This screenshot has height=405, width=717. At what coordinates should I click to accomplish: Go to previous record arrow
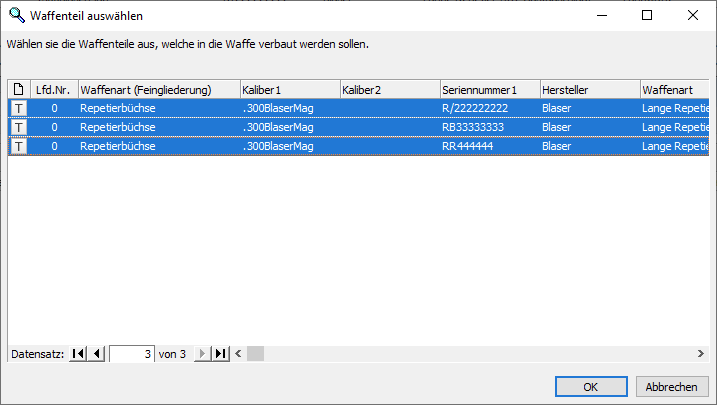[97, 354]
